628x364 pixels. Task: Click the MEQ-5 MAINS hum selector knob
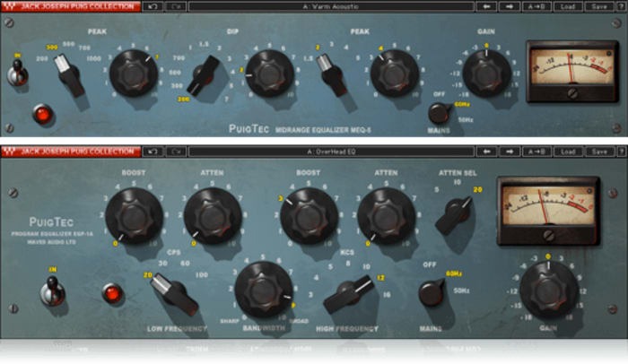tap(440, 113)
